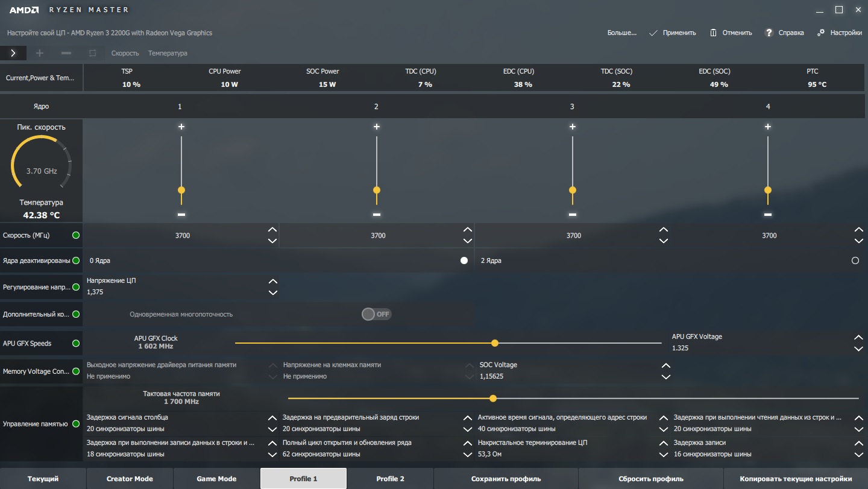This screenshot has height=489, width=868.
Task: Switch to the Температура view
Action: (x=168, y=53)
